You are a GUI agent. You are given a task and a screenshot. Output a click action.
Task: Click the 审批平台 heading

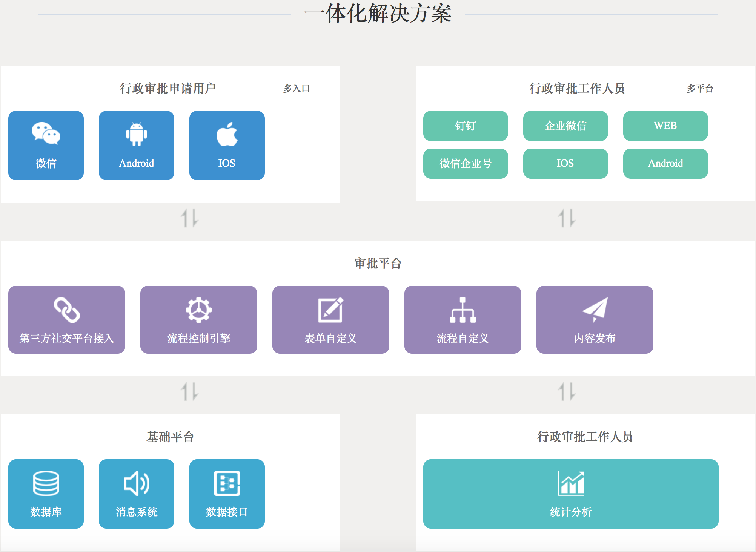click(378, 263)
